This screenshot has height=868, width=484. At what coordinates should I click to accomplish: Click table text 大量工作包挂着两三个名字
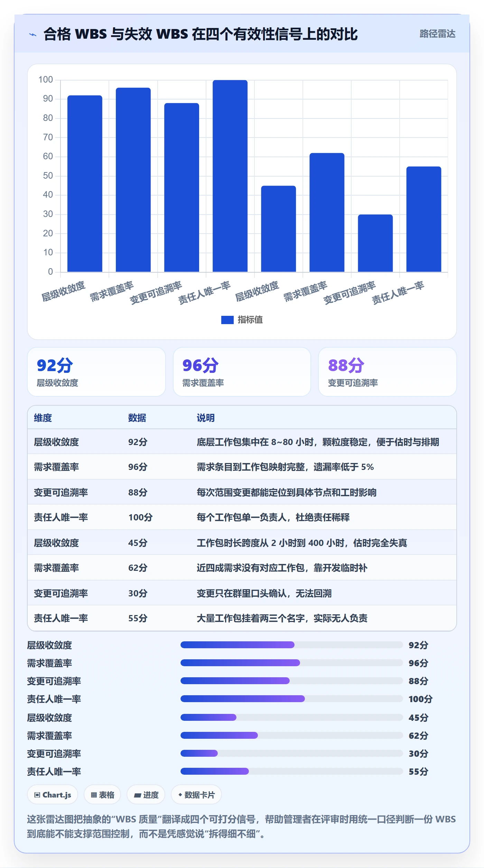pyautogui.click(x=250, y=618)
